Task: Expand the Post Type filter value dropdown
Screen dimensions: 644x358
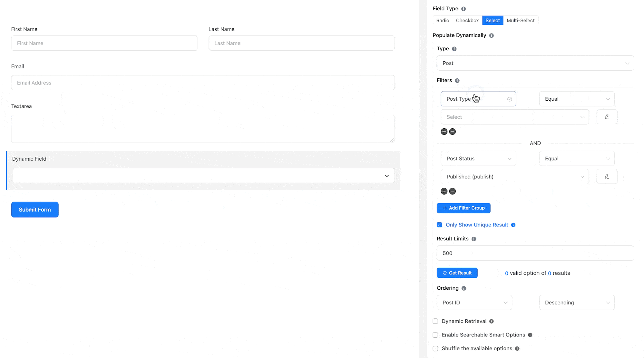Action: pyautogui.click(x=514, y=117)
